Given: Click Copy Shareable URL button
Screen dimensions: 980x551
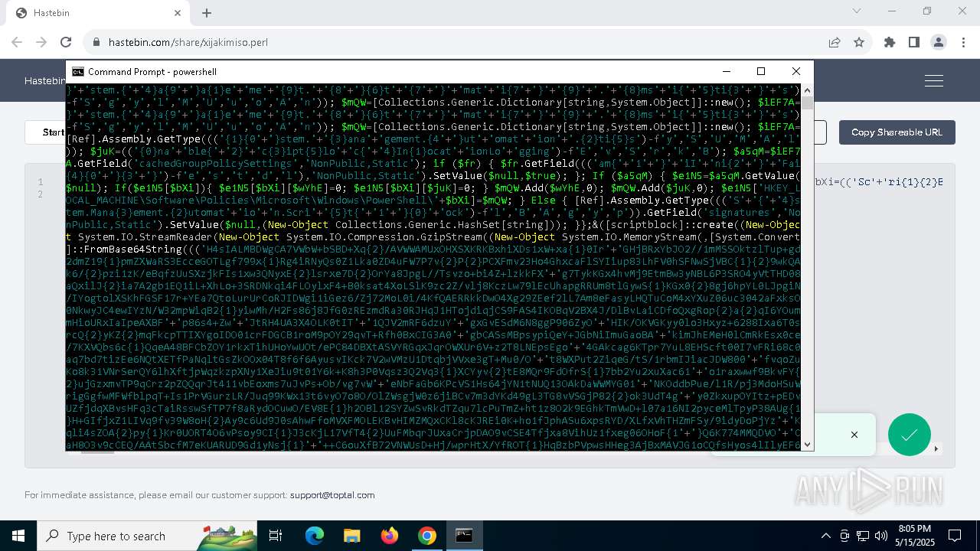Looking at the screenshot, I should coord(897,132).
